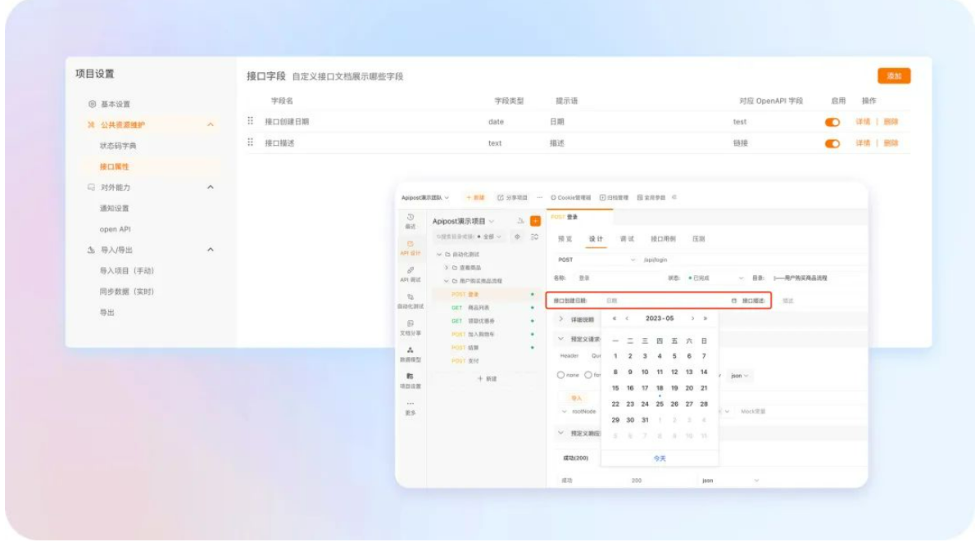This screenshot has width=980, height=542.
Task: Click the 导入/导出 sidebar icon
Action: [x=91, y=250]
